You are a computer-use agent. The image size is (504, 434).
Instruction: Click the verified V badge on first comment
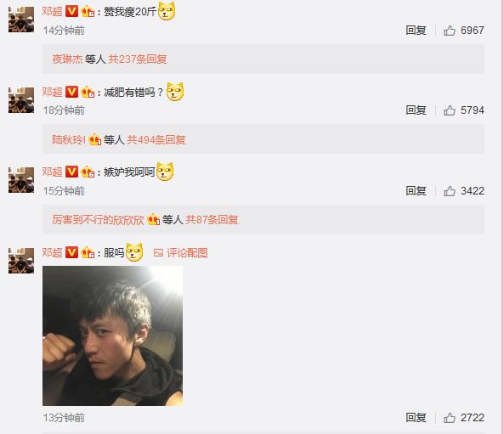(x=71, y=12)
